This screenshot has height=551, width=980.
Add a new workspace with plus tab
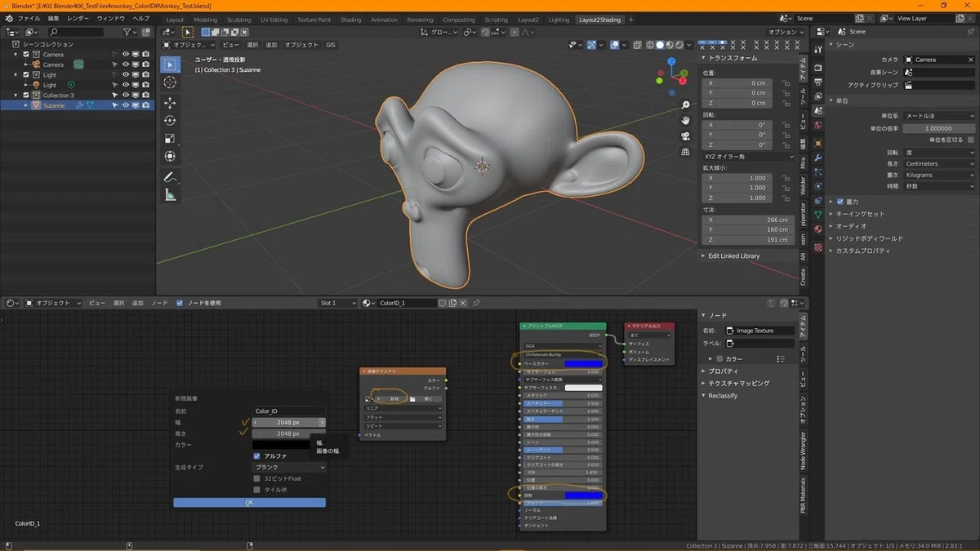630,20
